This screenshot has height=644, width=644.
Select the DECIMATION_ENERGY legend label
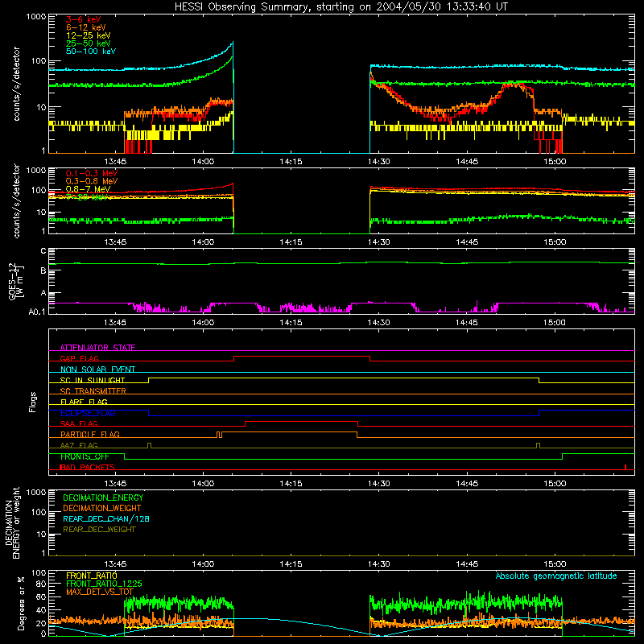[103, 497]
